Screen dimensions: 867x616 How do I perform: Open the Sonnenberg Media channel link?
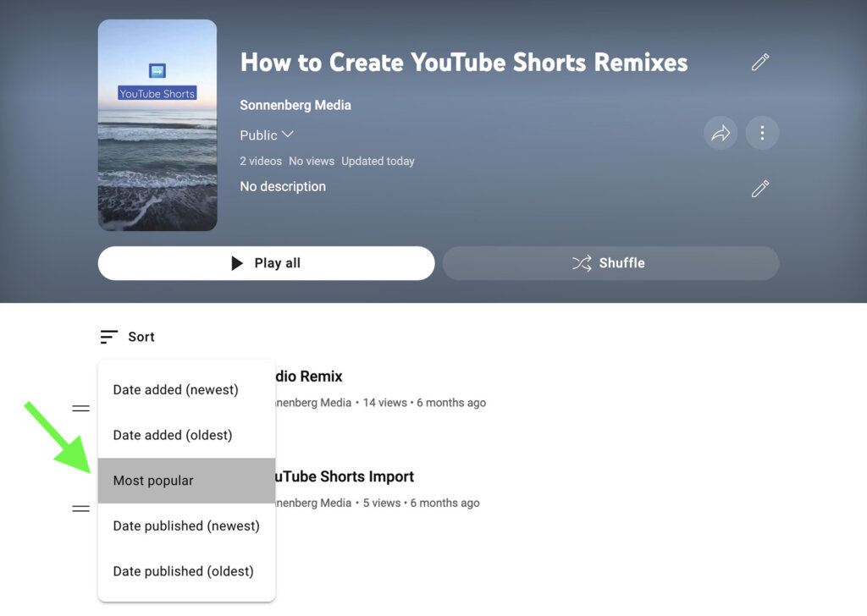click(295, 105)
